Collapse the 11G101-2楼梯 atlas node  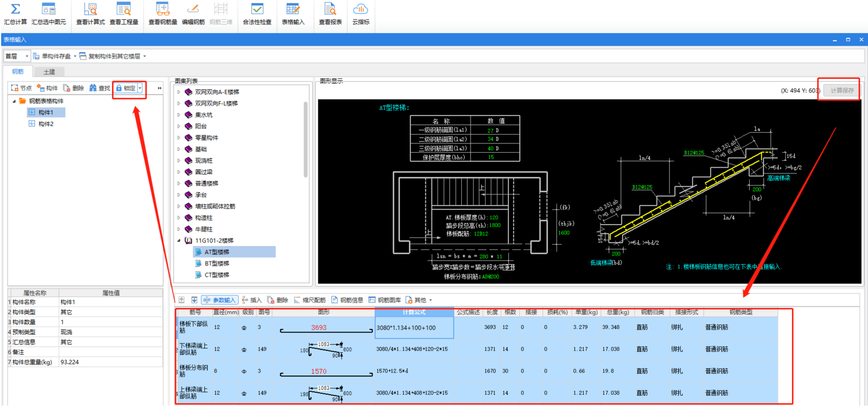coord(179,240)
